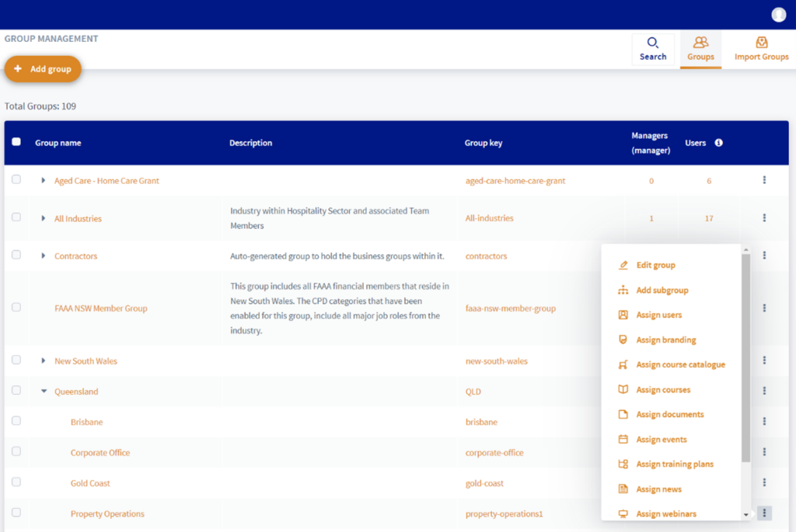Open kebab menu for Corporate Office row
The image size is (796, 532).
(x=764, y=452)
